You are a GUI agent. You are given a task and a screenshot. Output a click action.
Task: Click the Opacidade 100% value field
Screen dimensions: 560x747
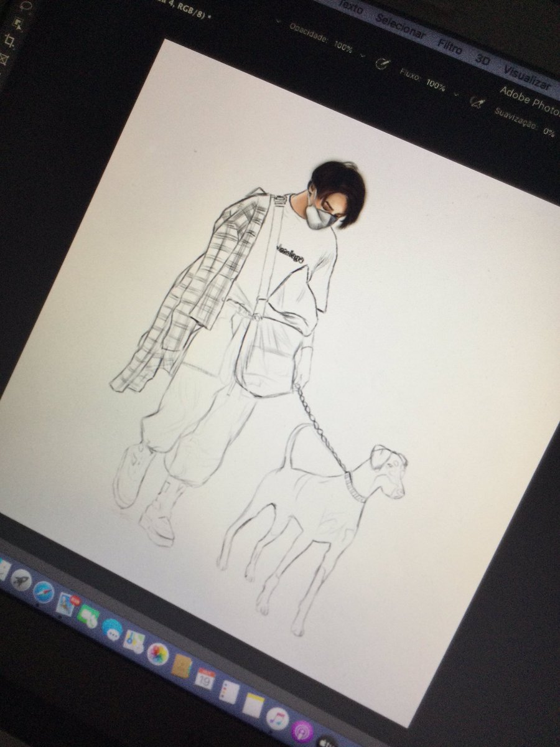click(343, 47)
